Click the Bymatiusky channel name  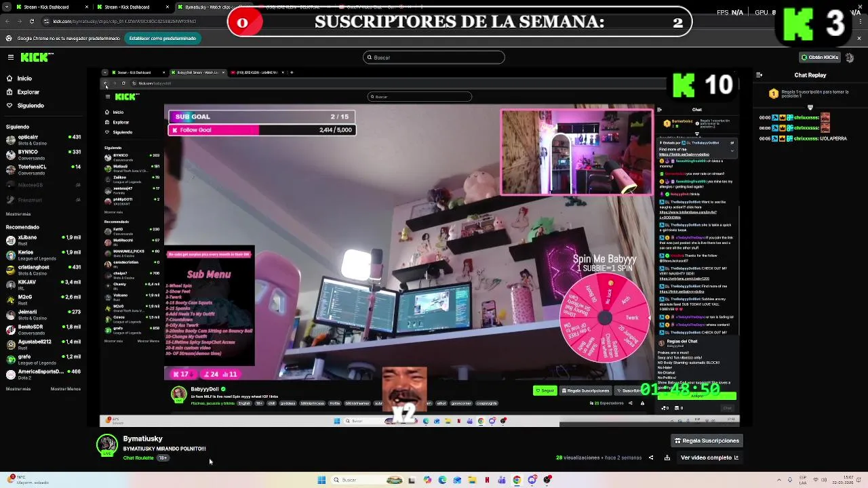coord(142,439)
